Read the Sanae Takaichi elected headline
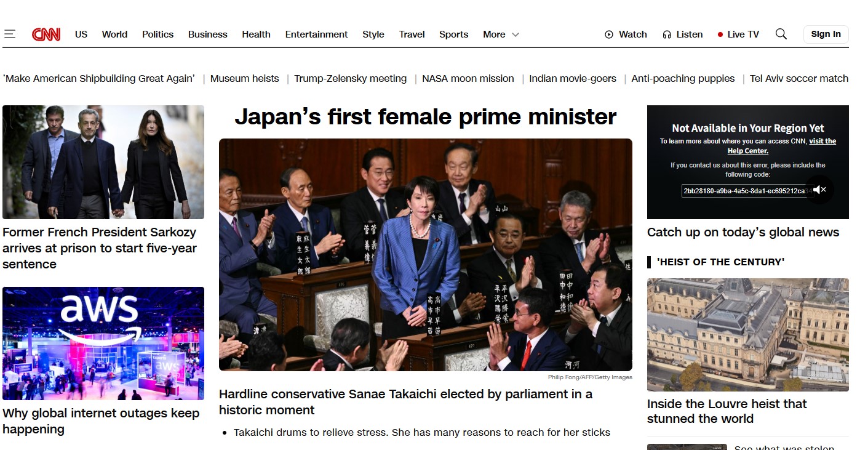The image size is (868, 450). [x=405, y=402]
